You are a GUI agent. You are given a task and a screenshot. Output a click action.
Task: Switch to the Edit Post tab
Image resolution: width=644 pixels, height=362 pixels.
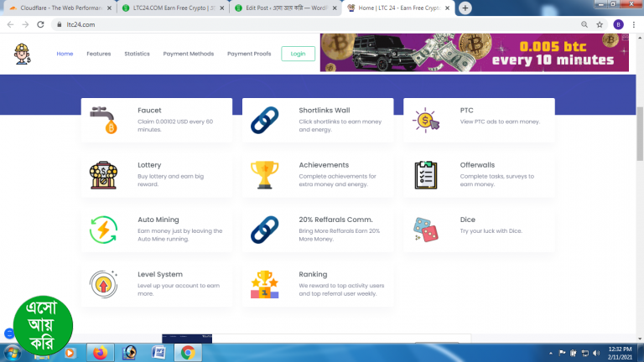pos(281,8)
